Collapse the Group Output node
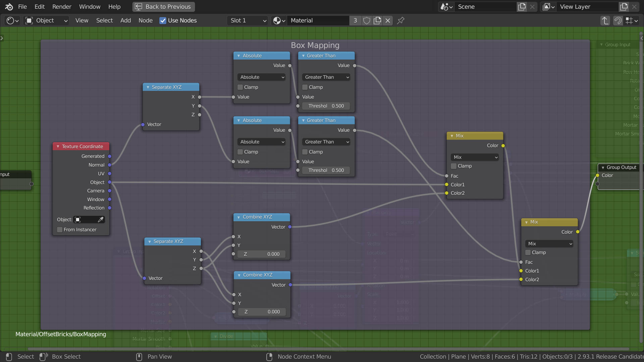644x362 pixels. coord(603,167)
